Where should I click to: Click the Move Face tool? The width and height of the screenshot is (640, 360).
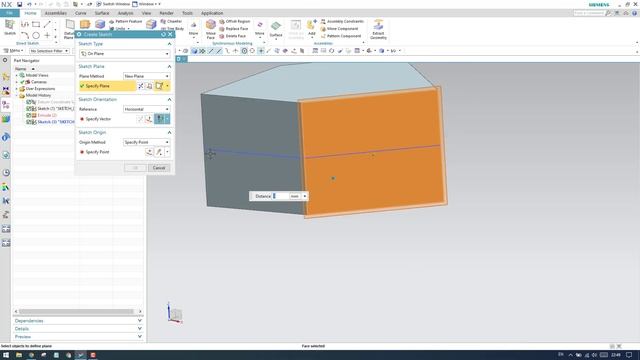[x=211, y=29]
